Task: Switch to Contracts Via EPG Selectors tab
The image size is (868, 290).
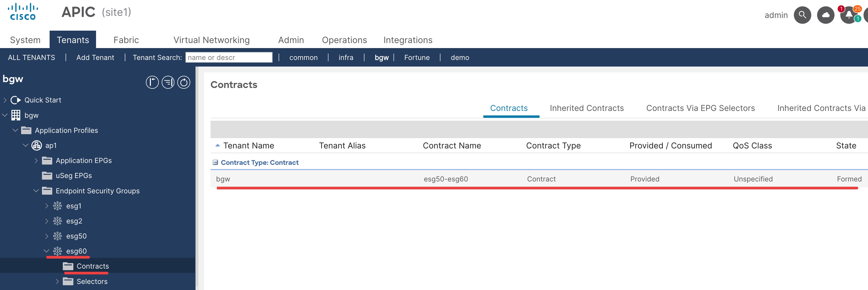Action: 700,108
